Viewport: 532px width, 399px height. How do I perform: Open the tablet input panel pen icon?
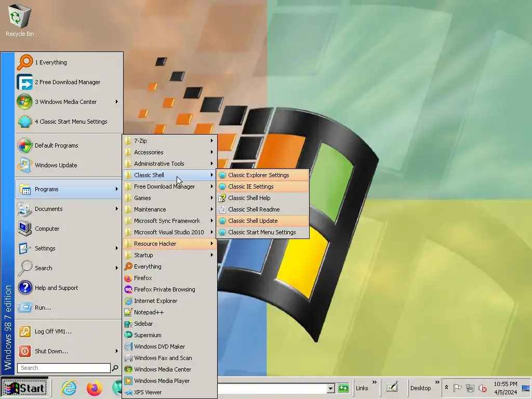(392, 387)
